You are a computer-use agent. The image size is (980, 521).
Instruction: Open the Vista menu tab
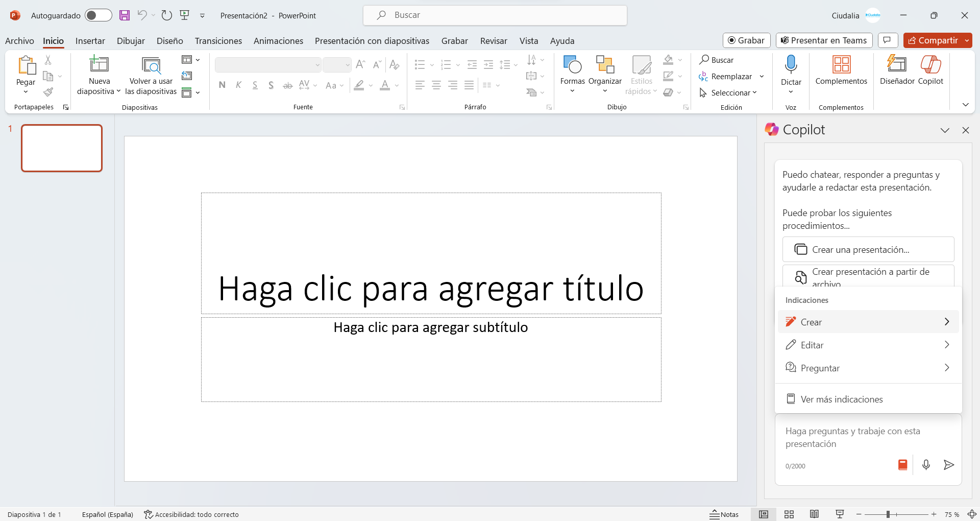(529, 41)
